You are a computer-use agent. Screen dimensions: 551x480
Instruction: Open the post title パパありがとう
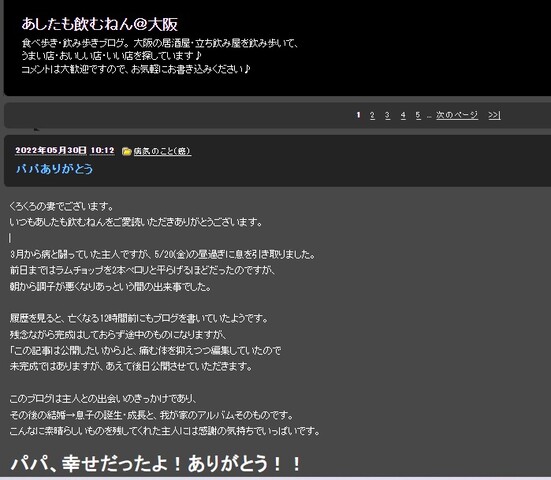pyautogui.click(x=54, y=169)
